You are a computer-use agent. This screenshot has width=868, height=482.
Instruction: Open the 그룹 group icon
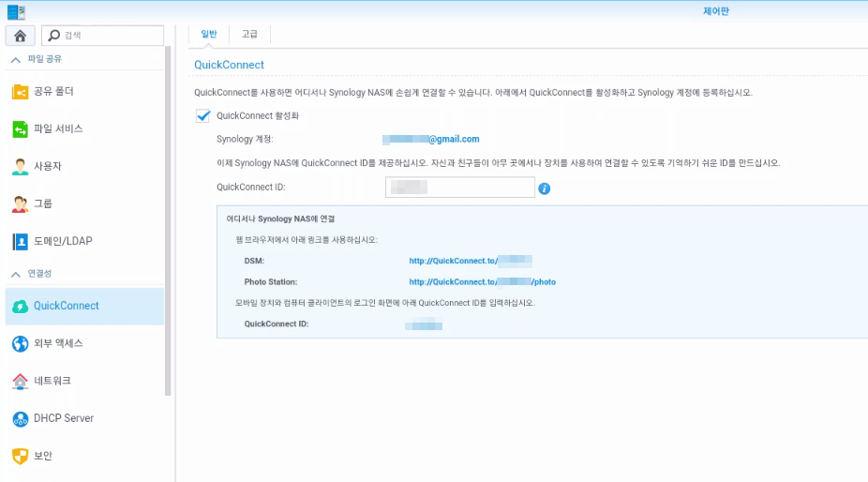(20, 203)
